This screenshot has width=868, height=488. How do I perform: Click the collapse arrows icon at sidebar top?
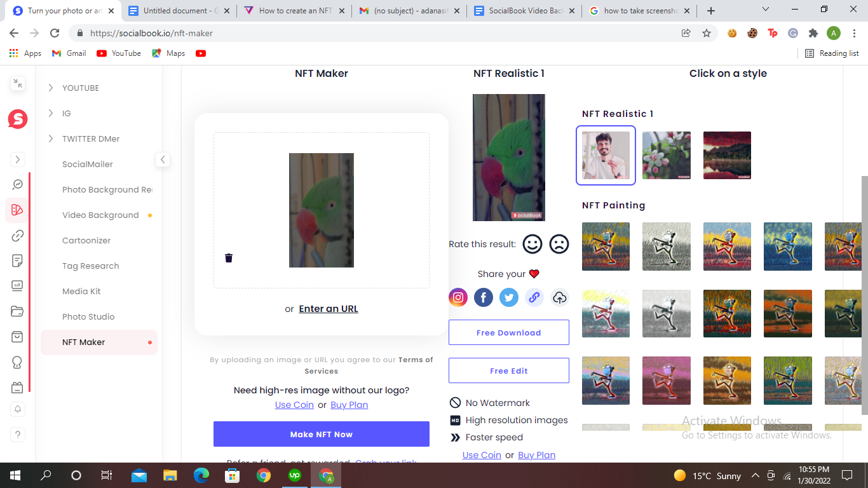point(18,83)
